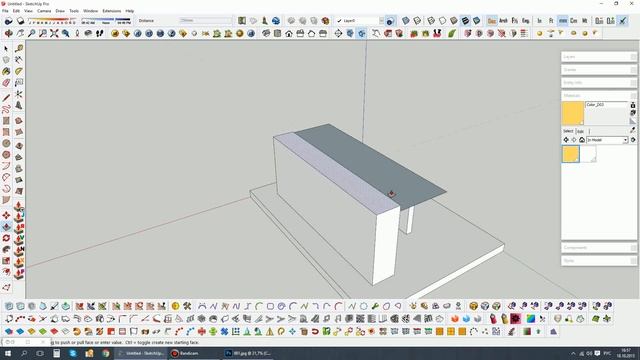
Task: Expand the Layers tray panel
Action: click(x=599, y=57)
